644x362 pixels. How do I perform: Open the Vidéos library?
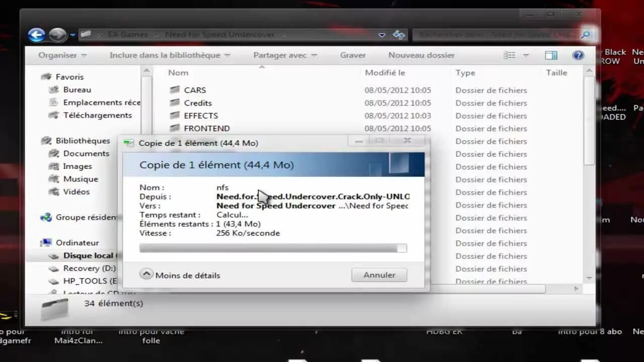pyautogui.click(x=76, y=192)
